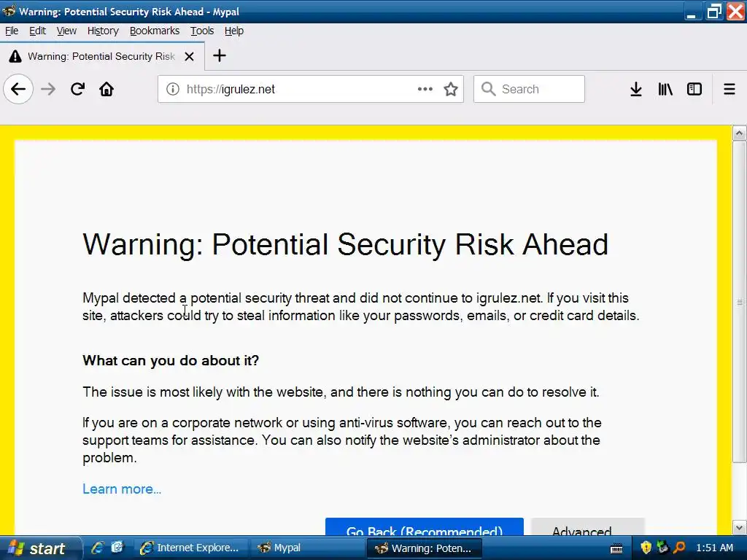Click the vertical scrollbar thumb

pyautogui.click(x=740, y=301)
